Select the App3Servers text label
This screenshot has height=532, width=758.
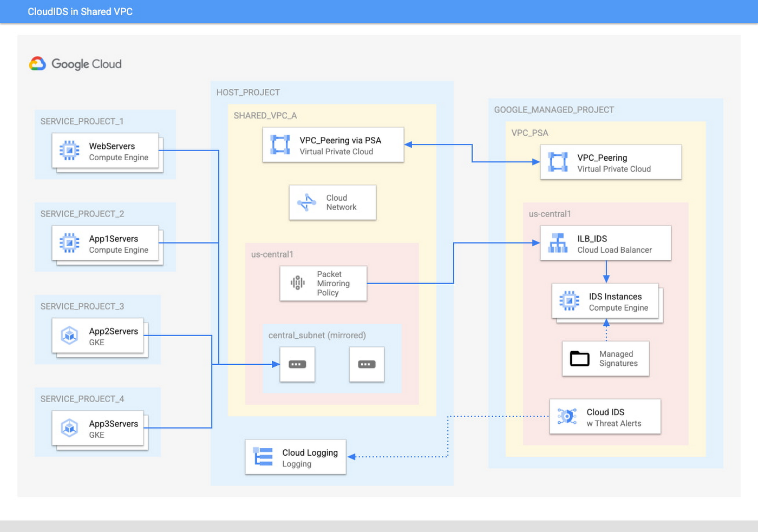[x=114, y=424]
